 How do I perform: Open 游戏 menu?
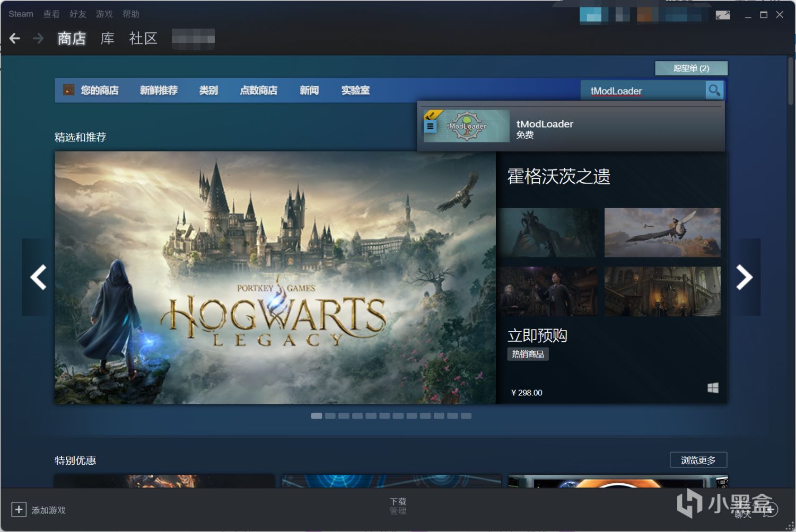pos(104,14)
